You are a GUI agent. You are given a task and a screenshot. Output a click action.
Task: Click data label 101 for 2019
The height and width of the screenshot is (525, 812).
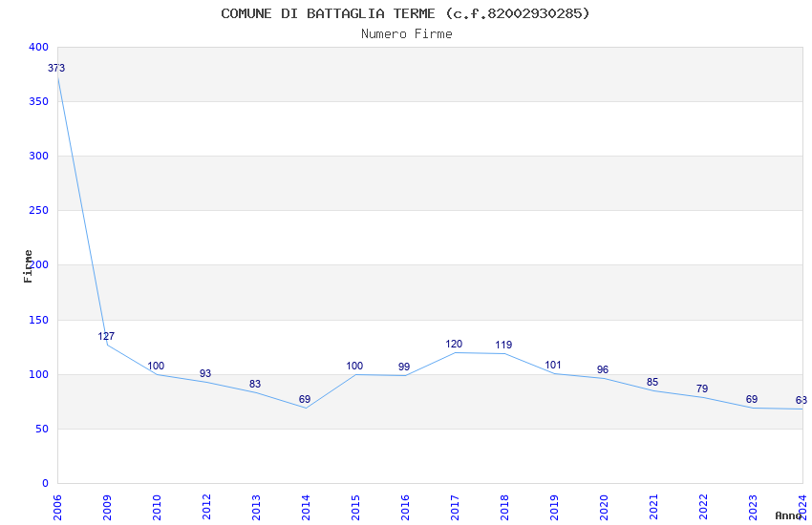(x=553, y=365)
